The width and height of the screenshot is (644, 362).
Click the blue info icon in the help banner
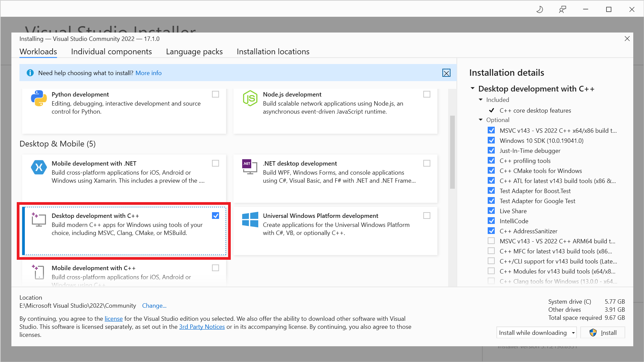[30, 73]
